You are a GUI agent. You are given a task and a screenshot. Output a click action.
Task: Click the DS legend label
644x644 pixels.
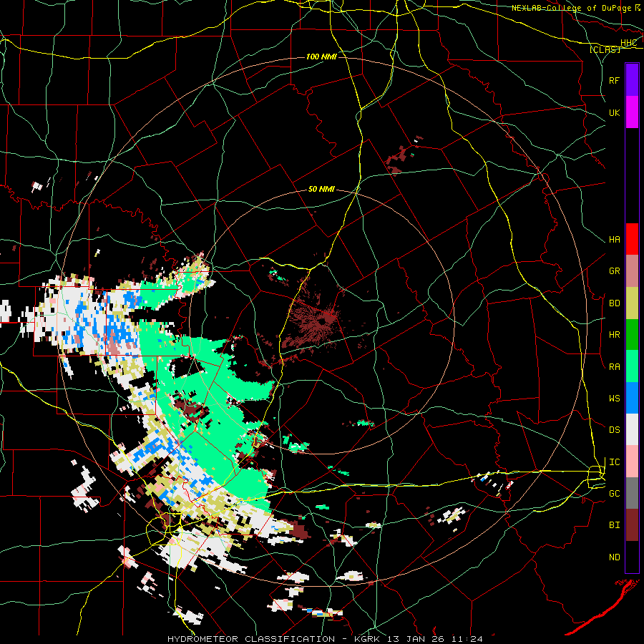[615, 430]
